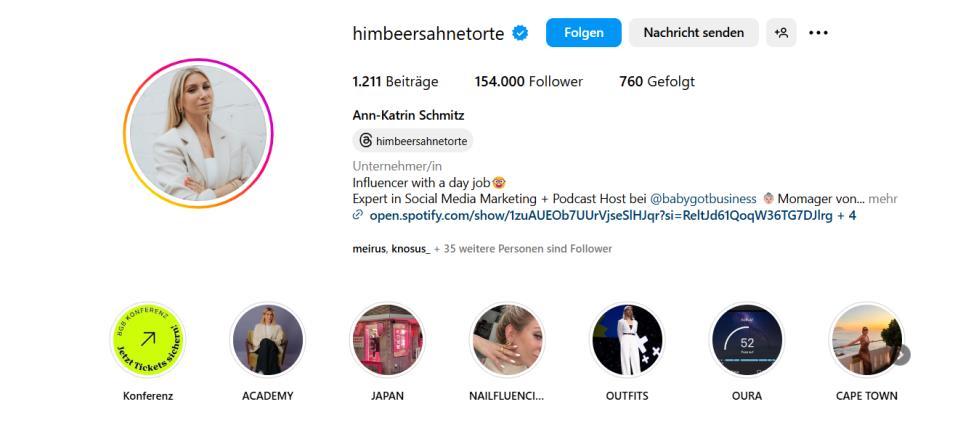View the 154.000 Follower list
Viewport: 955px width, 436px height.
click(529, 81)
